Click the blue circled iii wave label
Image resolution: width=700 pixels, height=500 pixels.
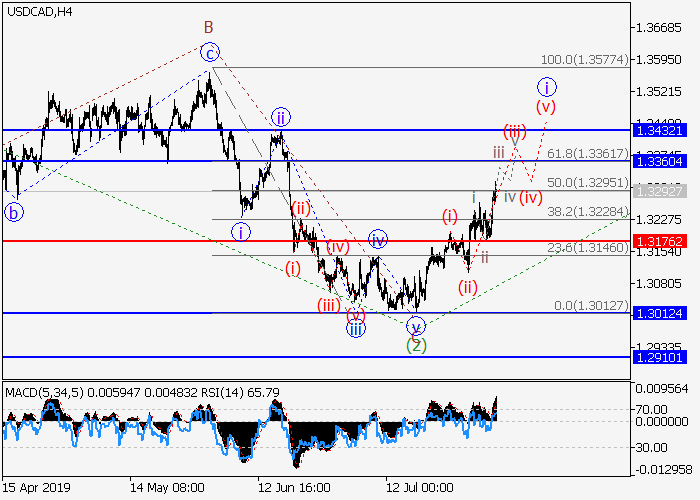click(355, 327)
